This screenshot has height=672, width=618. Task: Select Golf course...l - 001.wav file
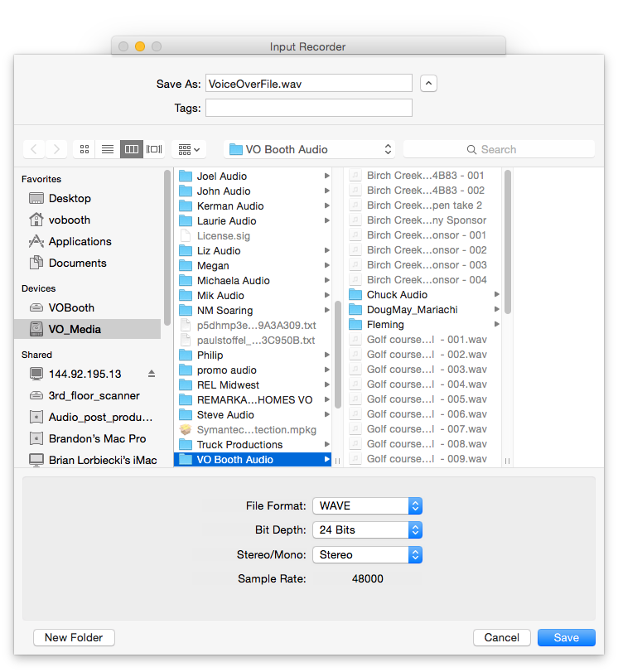(x=424, y=340)
